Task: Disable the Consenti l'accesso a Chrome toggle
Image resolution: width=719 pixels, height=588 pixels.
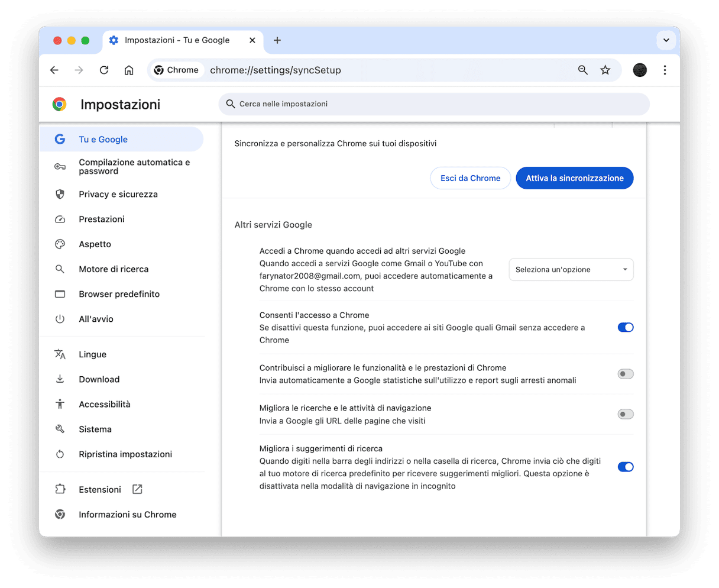Action: [x=625, y=327]
